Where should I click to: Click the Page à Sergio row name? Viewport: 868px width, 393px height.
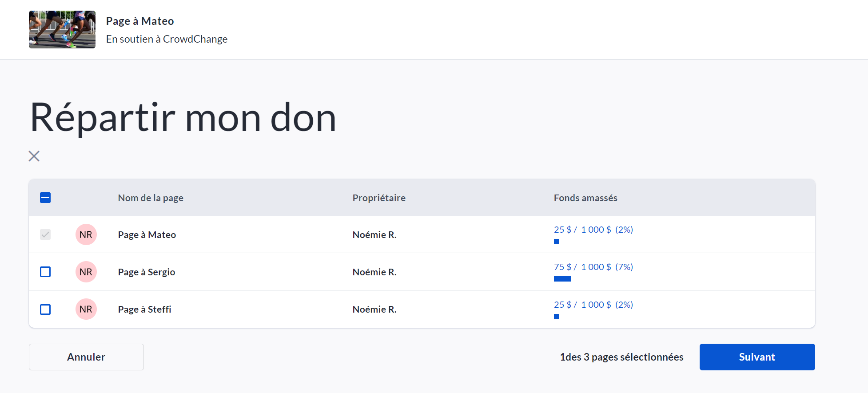point(147,272)
